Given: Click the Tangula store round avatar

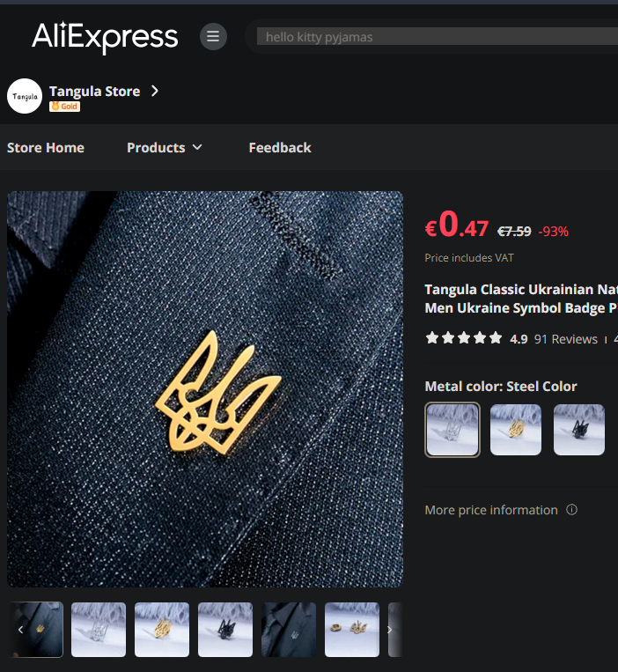Looking at the screenshot, I should point(25,96).
